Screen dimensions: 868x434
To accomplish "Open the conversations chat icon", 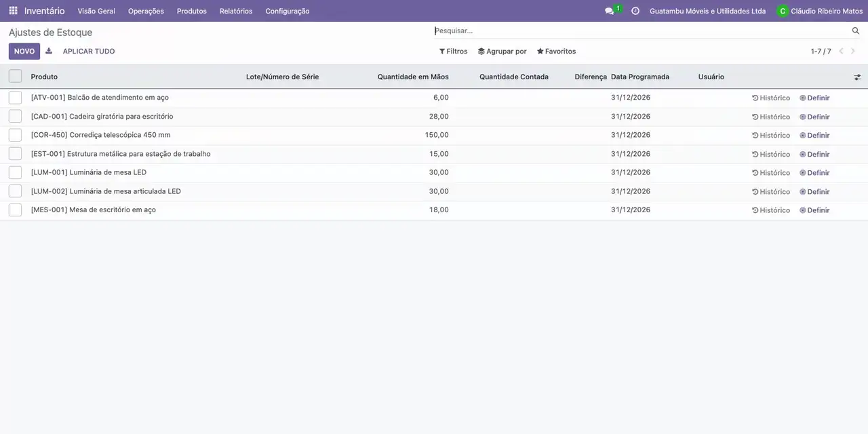I will coord(609,11).
